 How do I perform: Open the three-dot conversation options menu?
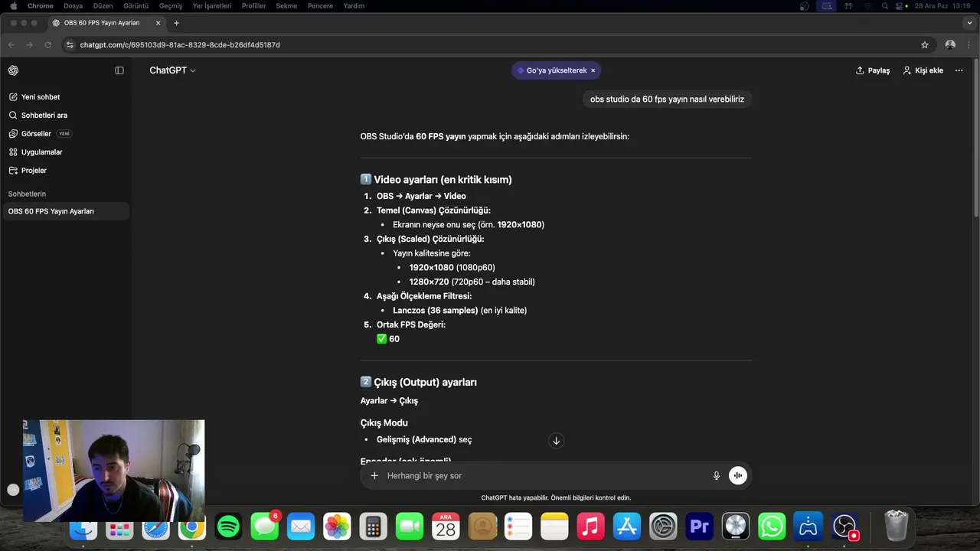pyautogui.click(x=959, y=70)
